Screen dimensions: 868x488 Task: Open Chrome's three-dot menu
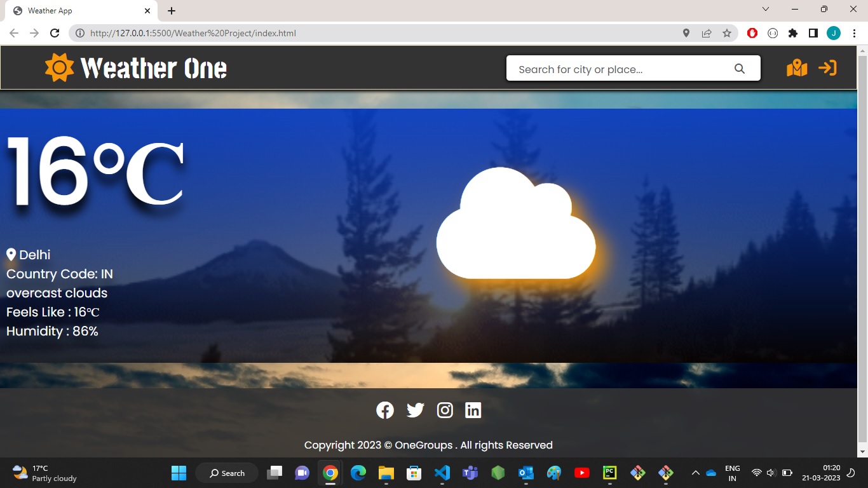click(x=853, y=32)
